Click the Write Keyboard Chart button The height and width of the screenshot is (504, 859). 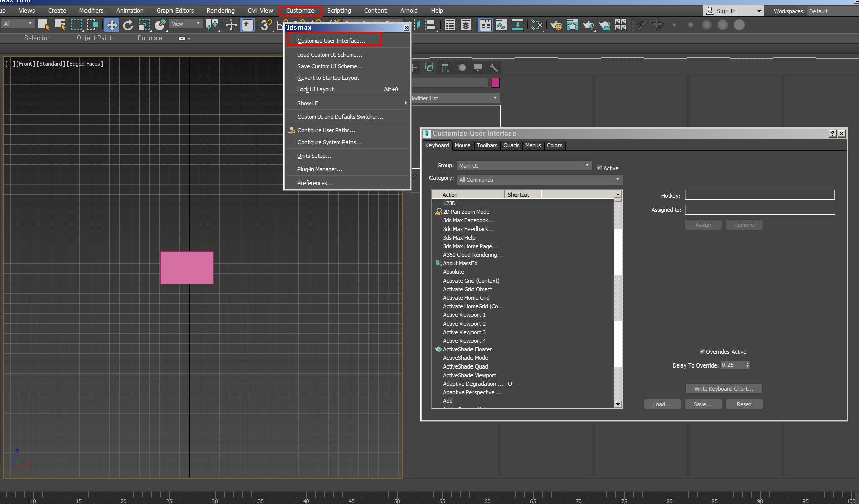point(723,389)
